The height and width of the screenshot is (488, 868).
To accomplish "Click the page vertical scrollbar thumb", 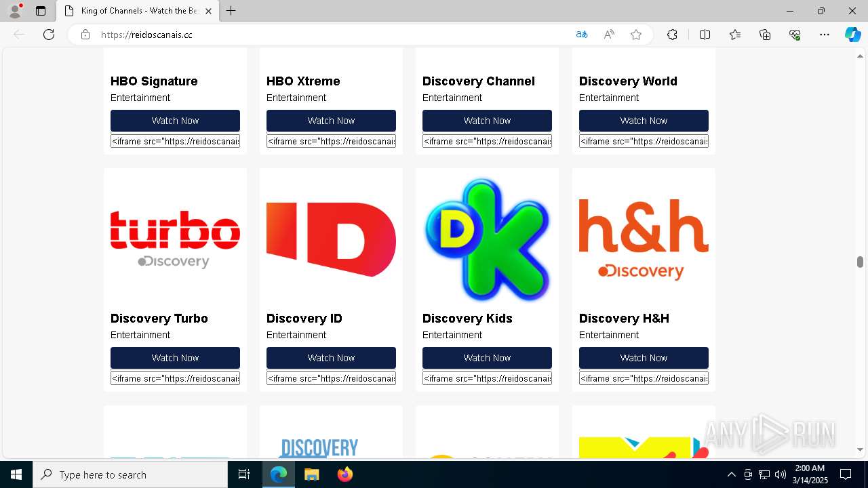I will coord(860,262).
